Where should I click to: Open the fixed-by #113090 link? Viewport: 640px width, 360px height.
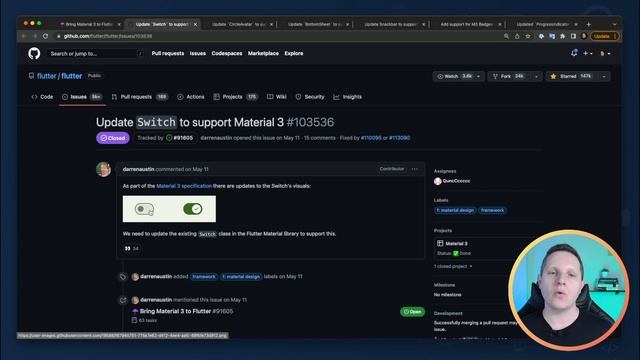pyautogui.click(x=400, y=138)
